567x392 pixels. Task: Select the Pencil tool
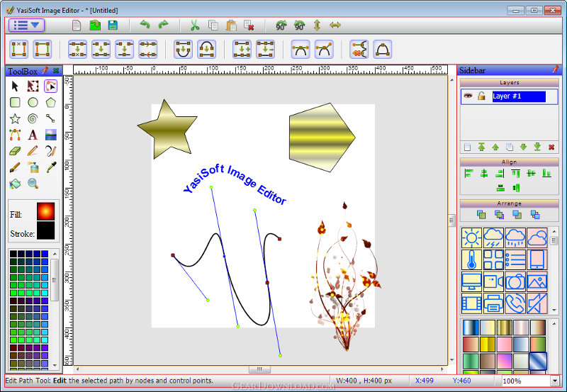[33, 151]
